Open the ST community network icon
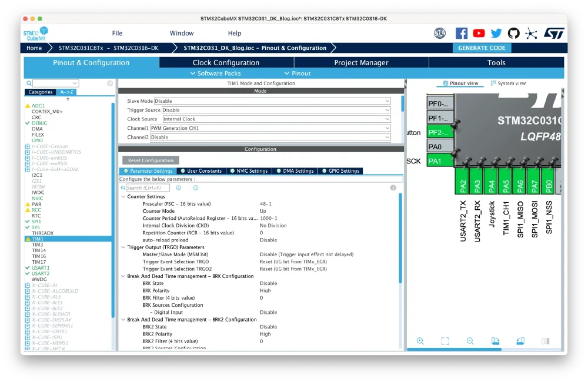 coord(531,33)
